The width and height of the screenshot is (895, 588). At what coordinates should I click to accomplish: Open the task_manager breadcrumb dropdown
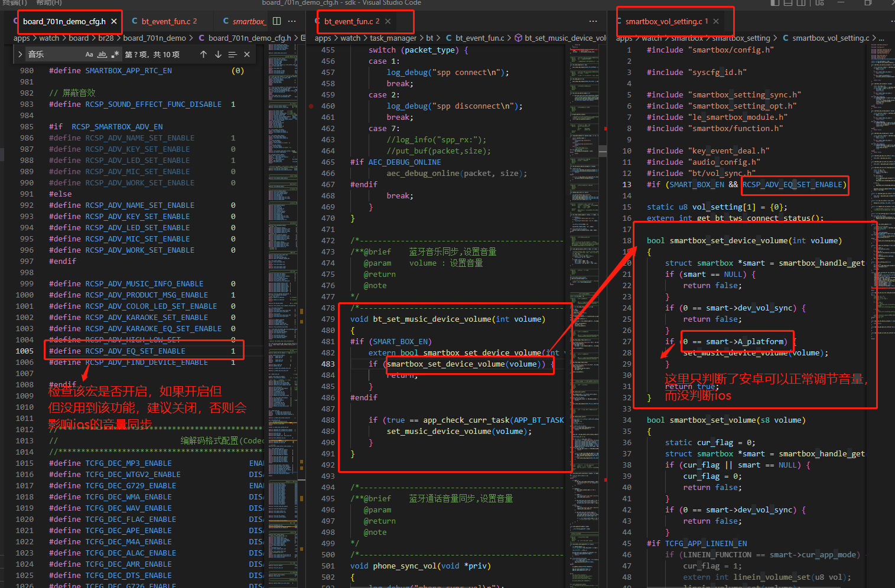point(393,38)
